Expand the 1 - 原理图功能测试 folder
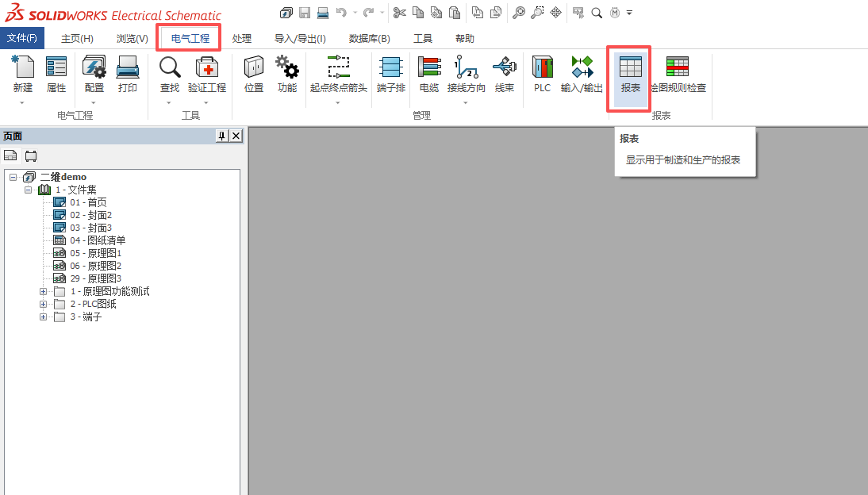The width and height of the screenshot is (868, 495). click(x=44, y=292)
